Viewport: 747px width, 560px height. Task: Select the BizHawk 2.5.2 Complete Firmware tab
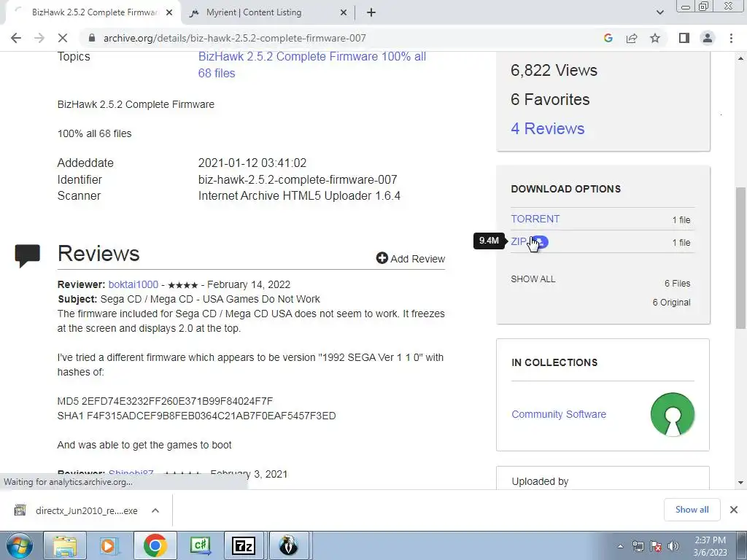tap(93, 13)
